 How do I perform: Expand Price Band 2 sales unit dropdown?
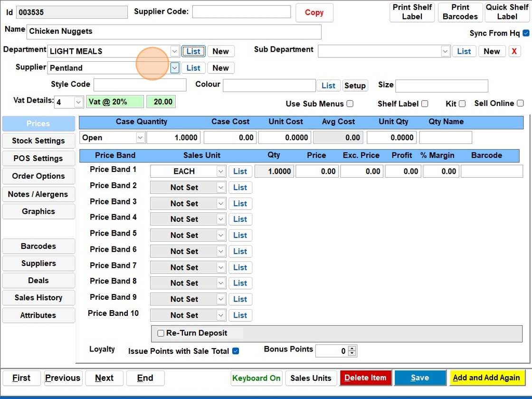point(221,187)
